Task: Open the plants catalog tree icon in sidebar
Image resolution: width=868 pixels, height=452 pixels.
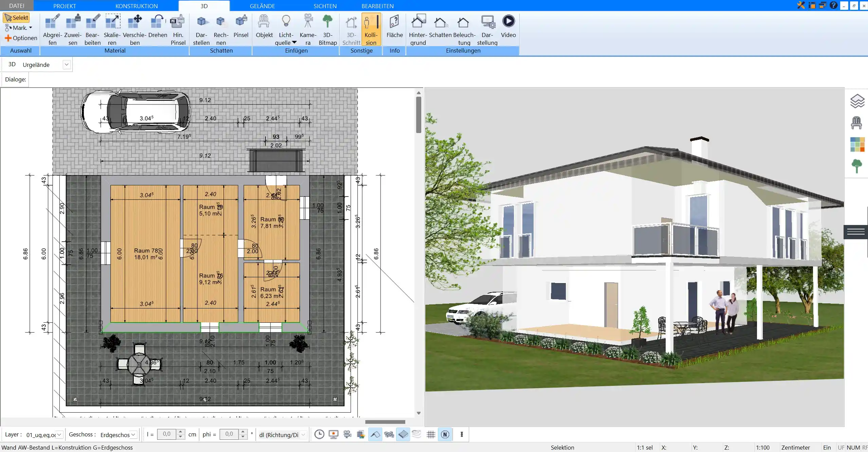Action: [857, 166]
